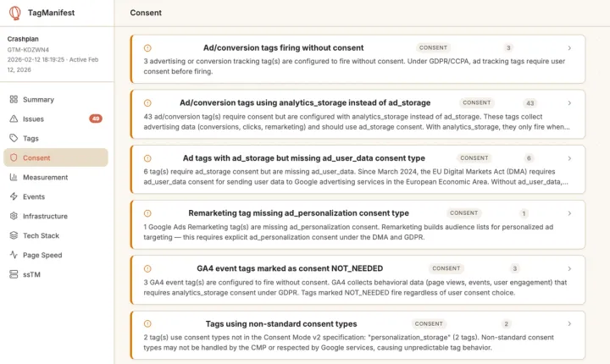Screen dimensions: 610x364
Task: Click title about analytics_storage instead of ad_storage
Action: coord(305,103)
